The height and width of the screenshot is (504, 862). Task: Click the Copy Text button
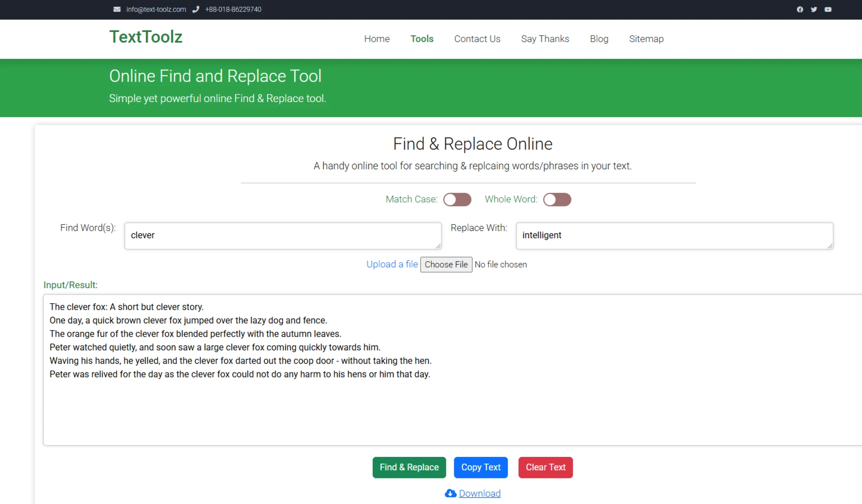point(481,467)
